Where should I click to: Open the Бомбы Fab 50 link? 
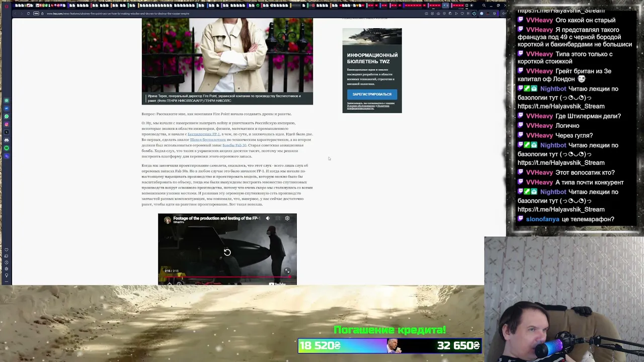pos(234,145)
